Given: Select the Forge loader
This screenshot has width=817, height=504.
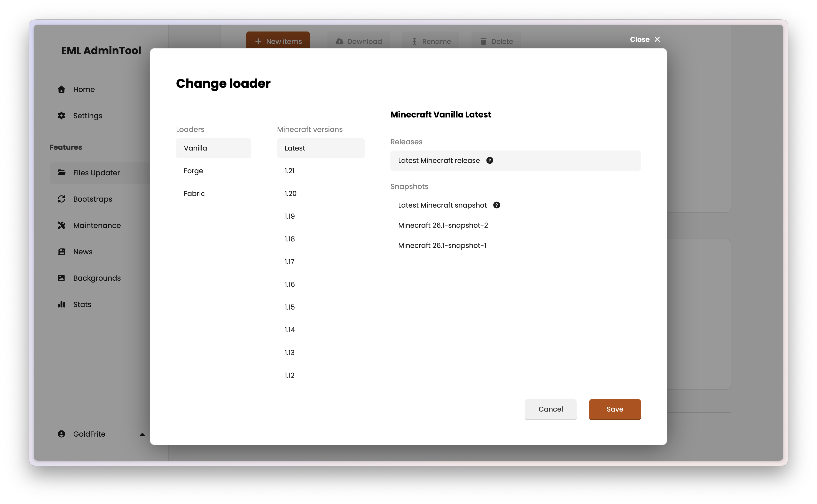Looking at the screenshot, I should tap(193, 171).
